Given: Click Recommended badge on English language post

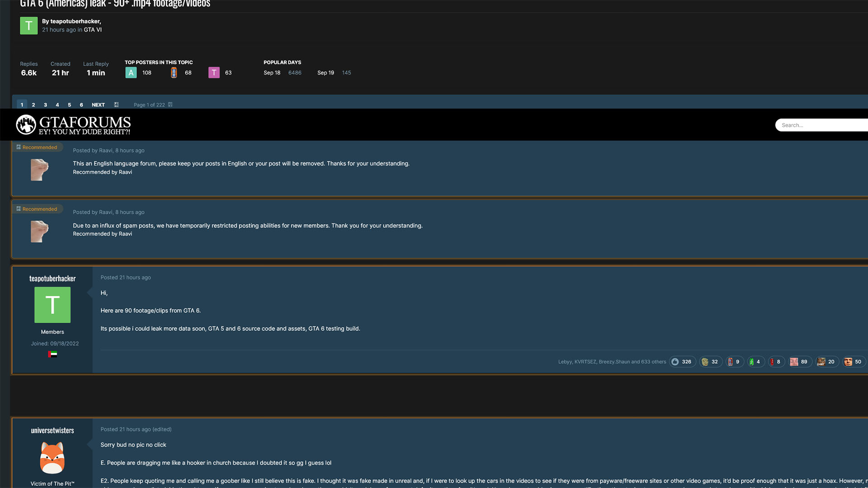Looking at the screenshot, I should click(37, 147).
